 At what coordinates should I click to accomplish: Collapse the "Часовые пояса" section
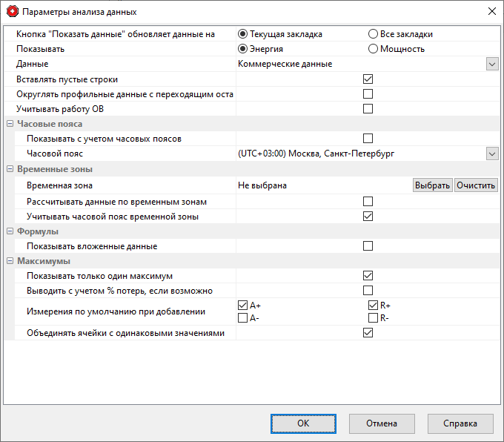(10, 124)
